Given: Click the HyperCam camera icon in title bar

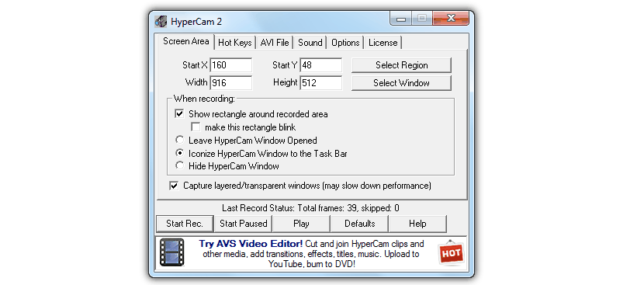Looking at the screenshot, I should tap(161, 22).
